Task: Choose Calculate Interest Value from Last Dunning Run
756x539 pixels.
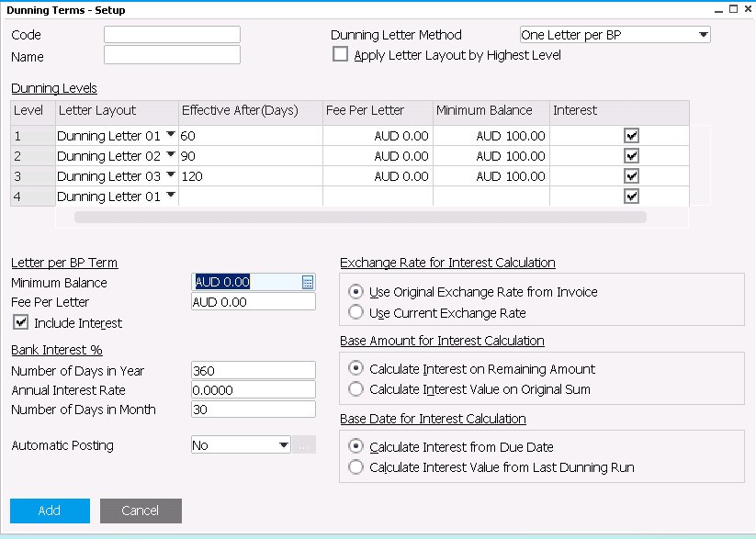Action: coord(355,467)
